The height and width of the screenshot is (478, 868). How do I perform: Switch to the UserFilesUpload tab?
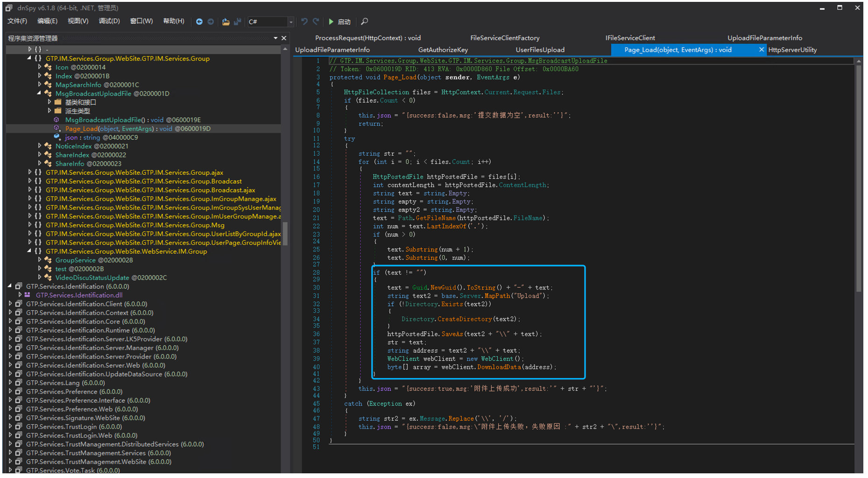click(540, 50)
